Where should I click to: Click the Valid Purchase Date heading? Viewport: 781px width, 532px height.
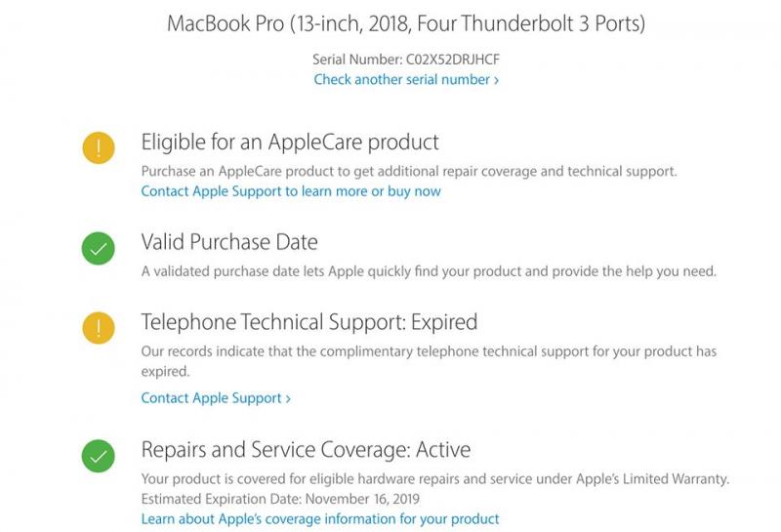point(229,242)
